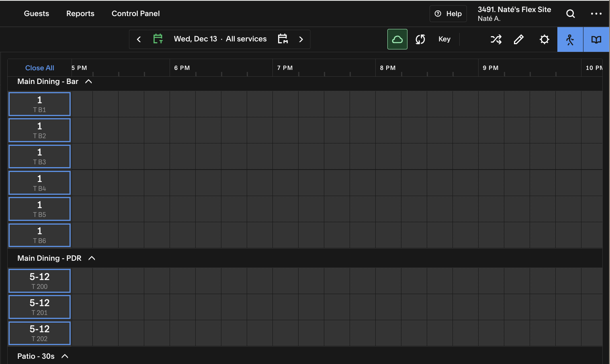Collapse the Main Dining - Bar section
The width and height of the screenshot is (610, 364).
click(x=89, y=82)
